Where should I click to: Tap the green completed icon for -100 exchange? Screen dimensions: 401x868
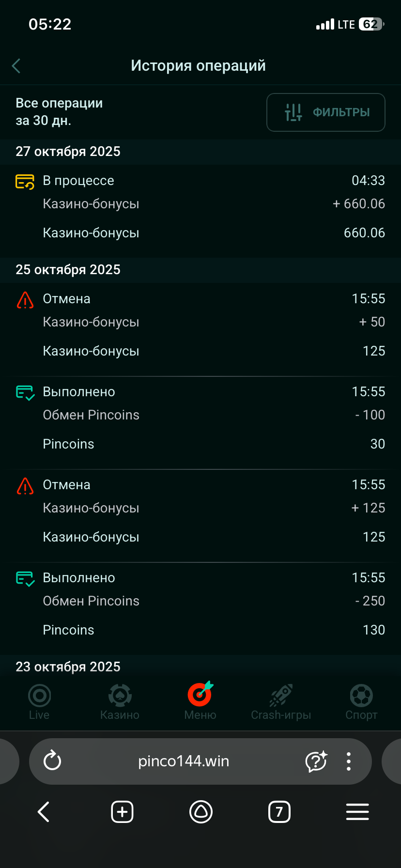[x=25, y=393]
